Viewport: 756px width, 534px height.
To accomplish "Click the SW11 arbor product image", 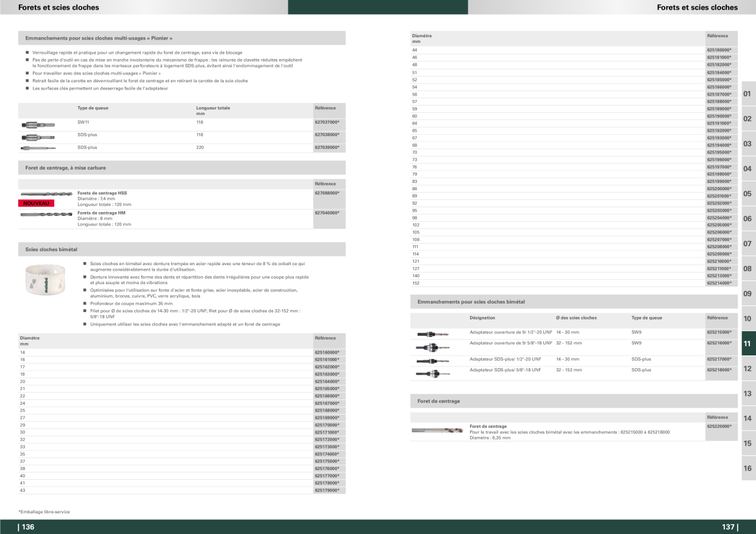I will pyautogui.click(x=37, y=124).
